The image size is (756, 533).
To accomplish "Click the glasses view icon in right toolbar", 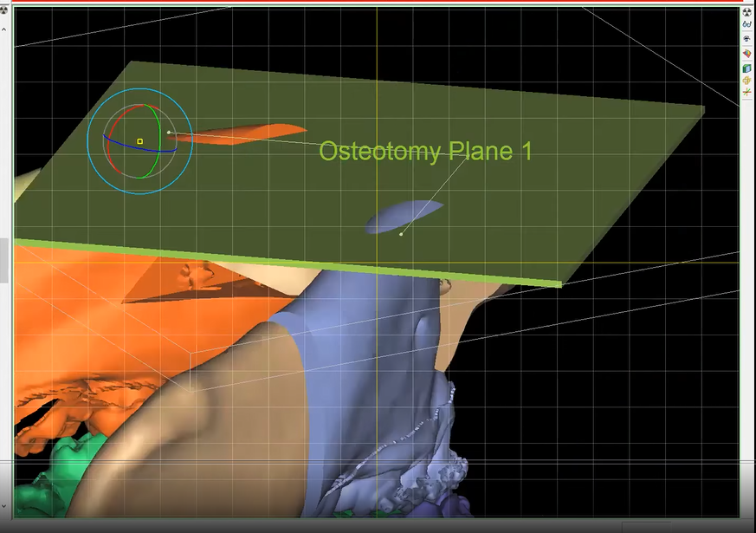I will coord(746,24).
